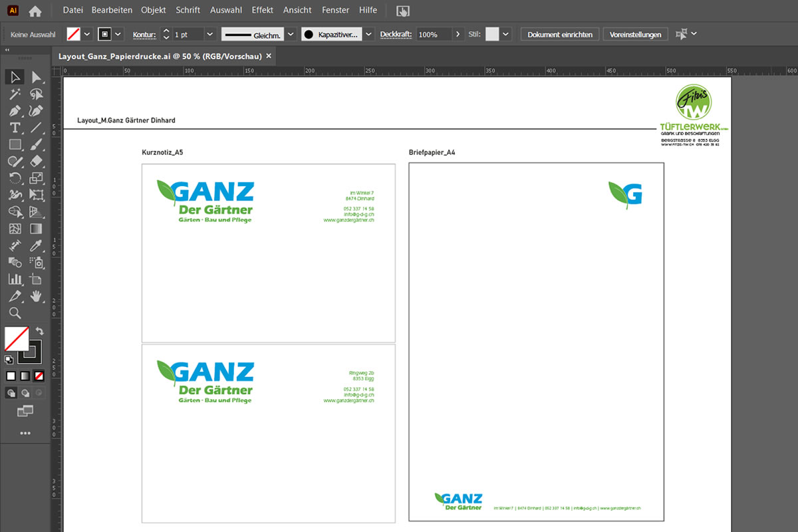798x532 pixels.
Task: Open the align-to options dropdown arrow
Action: pos(694,33)
